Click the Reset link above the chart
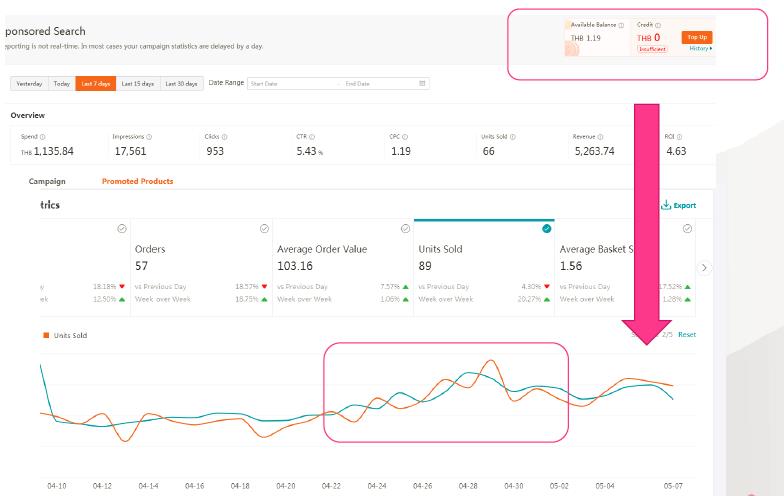784x496 pixels. click(686, 335)
